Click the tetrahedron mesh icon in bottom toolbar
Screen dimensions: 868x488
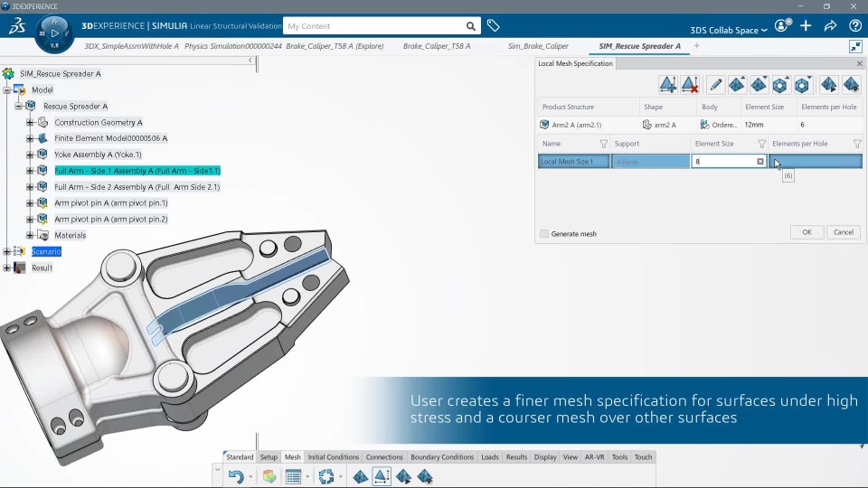[x=361, y=476]
